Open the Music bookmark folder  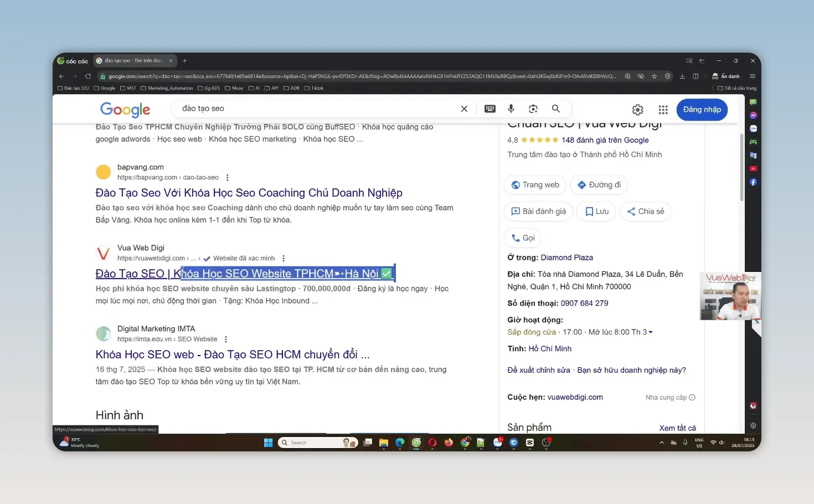[234, 88]
